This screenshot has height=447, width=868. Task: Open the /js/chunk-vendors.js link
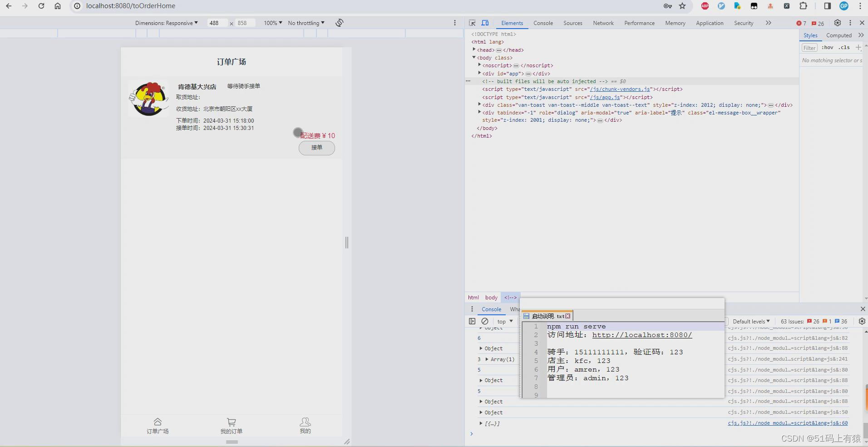(x=620, y=89)
